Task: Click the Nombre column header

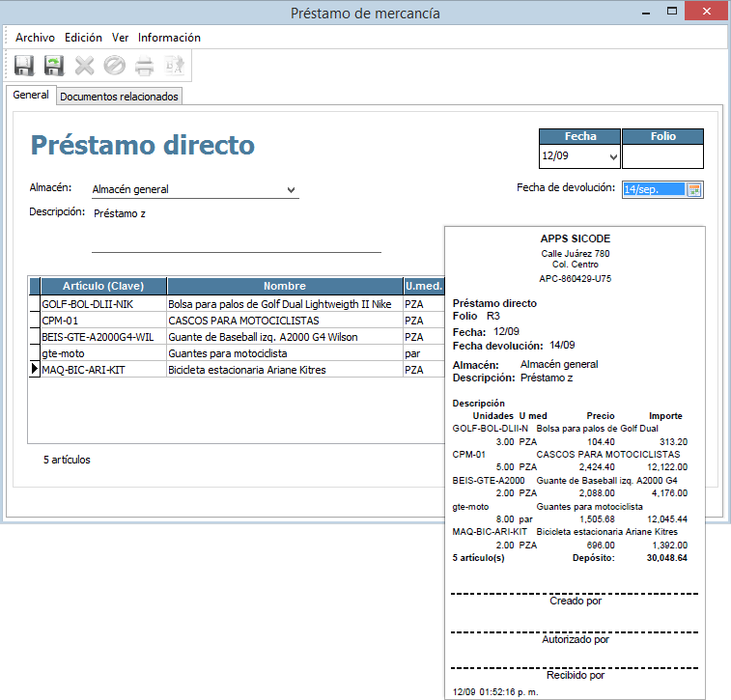Action: point(284,286)
